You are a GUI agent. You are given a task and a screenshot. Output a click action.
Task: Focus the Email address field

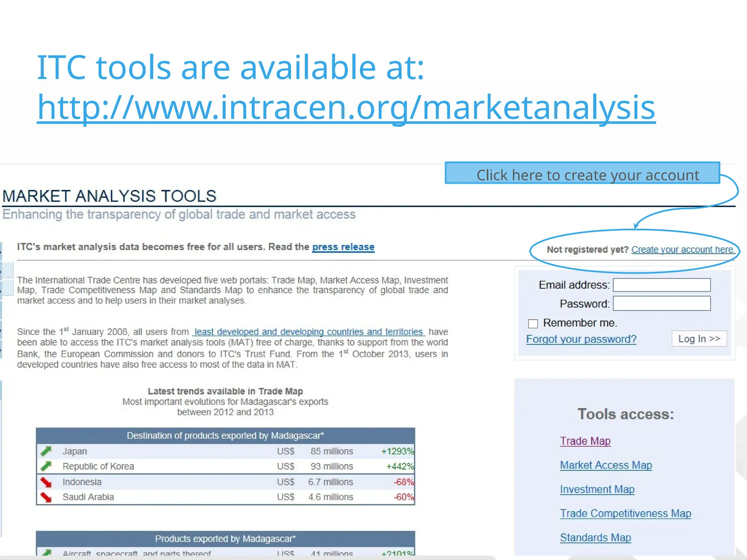pyautogui.click(x=662, y=285)
